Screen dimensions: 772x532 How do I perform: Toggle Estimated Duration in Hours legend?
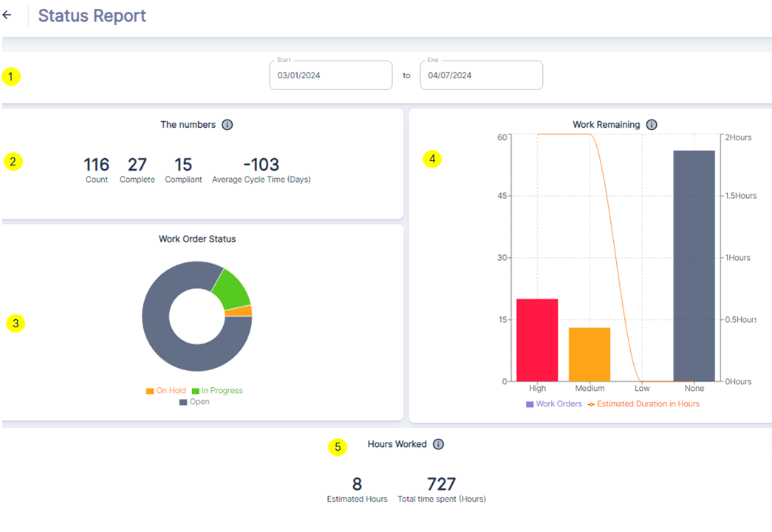[643, 404]
